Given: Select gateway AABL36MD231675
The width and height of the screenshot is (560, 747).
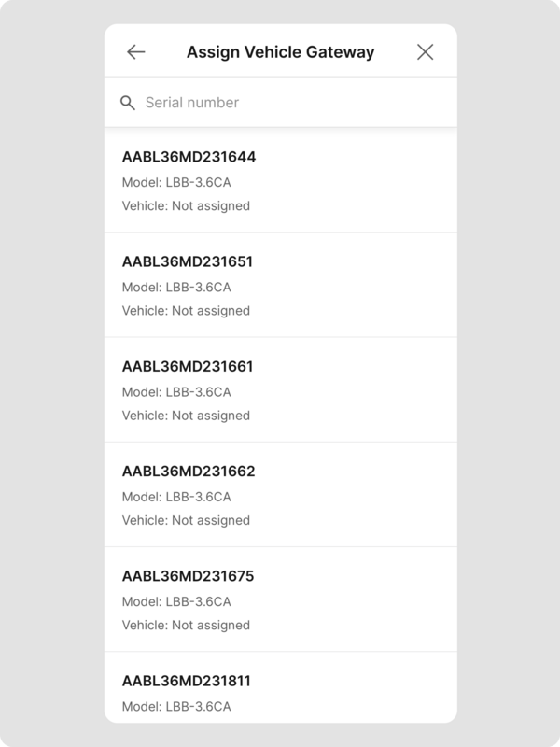Looking at the screenshot, I should 188,576.
